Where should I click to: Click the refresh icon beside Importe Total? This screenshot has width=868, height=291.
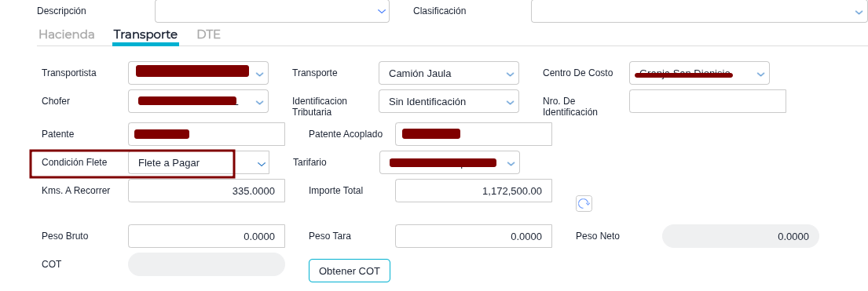(584, 204)
